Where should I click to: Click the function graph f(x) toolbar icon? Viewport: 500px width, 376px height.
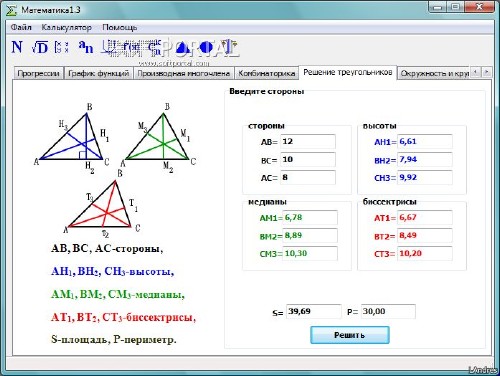pyautogui.click(x=131, y=47)
